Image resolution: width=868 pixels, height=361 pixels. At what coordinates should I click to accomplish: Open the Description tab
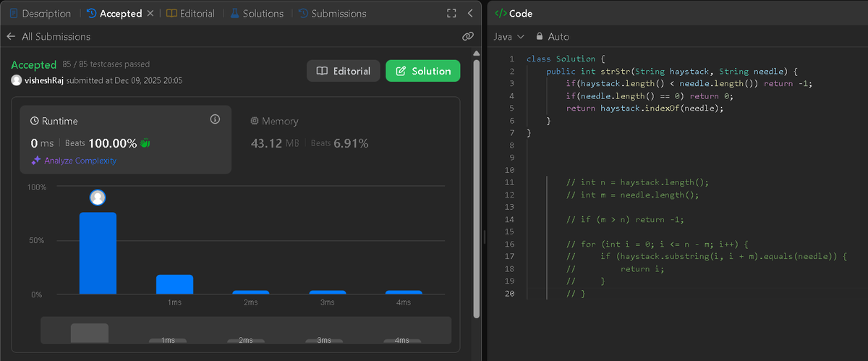click(x=40, y=13)
